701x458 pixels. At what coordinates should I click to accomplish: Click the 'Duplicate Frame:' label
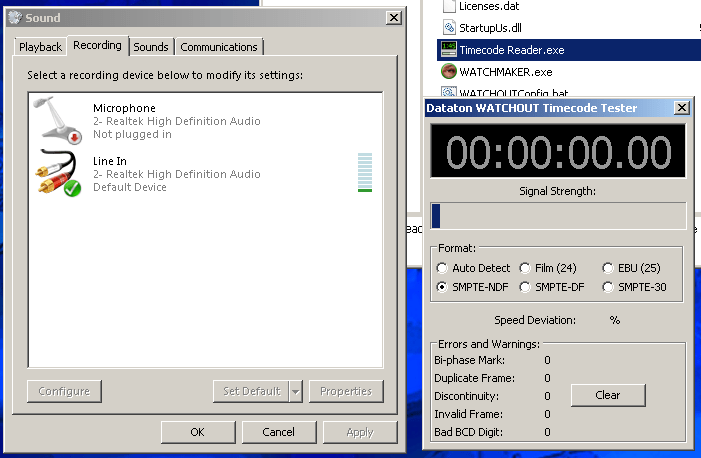point(474,378)
